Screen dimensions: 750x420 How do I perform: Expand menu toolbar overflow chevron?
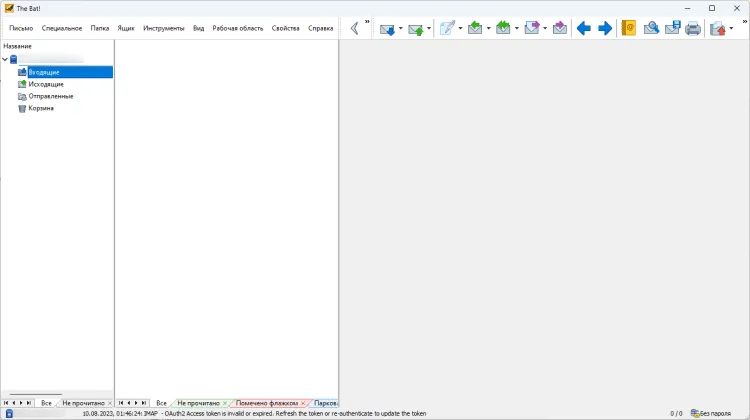[367, 22]
